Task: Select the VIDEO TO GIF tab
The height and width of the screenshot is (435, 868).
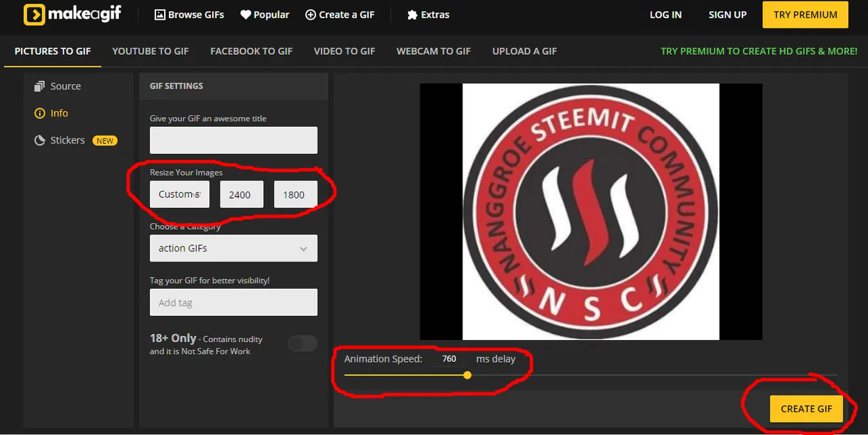Action: [344, 51]
